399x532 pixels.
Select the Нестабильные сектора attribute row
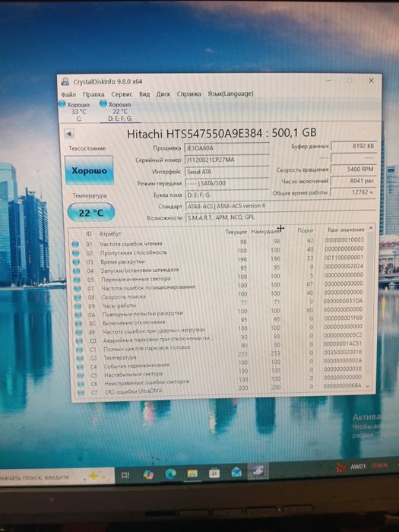(x=220, y=373)
